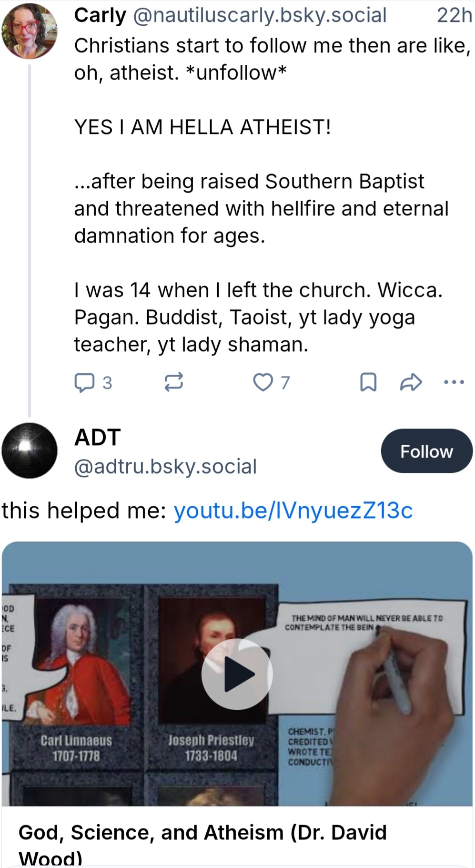
Task: Bookmark Carly's post
Action: [368, 382]
